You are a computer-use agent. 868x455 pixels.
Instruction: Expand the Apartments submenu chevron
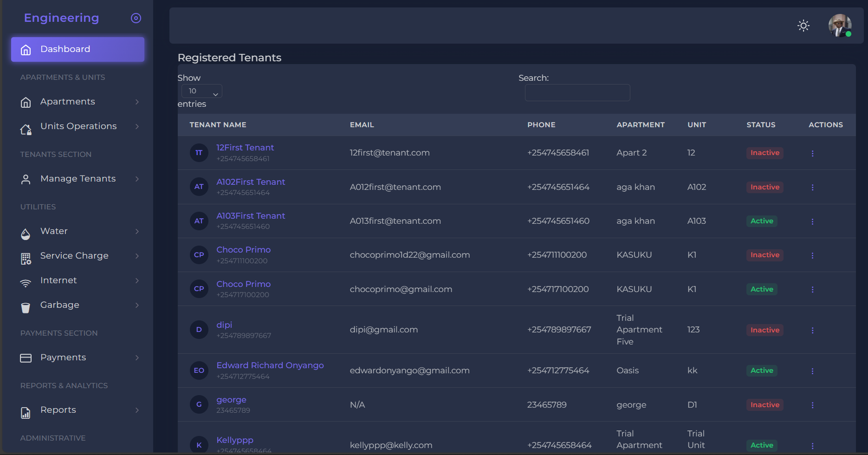pos(137,102)
